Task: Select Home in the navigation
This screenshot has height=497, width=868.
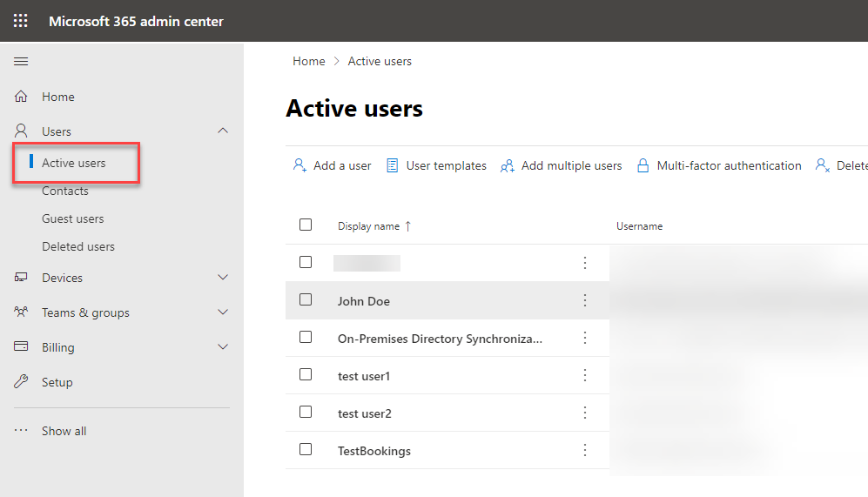Action: pyautogui.click(x=58, y=97)
